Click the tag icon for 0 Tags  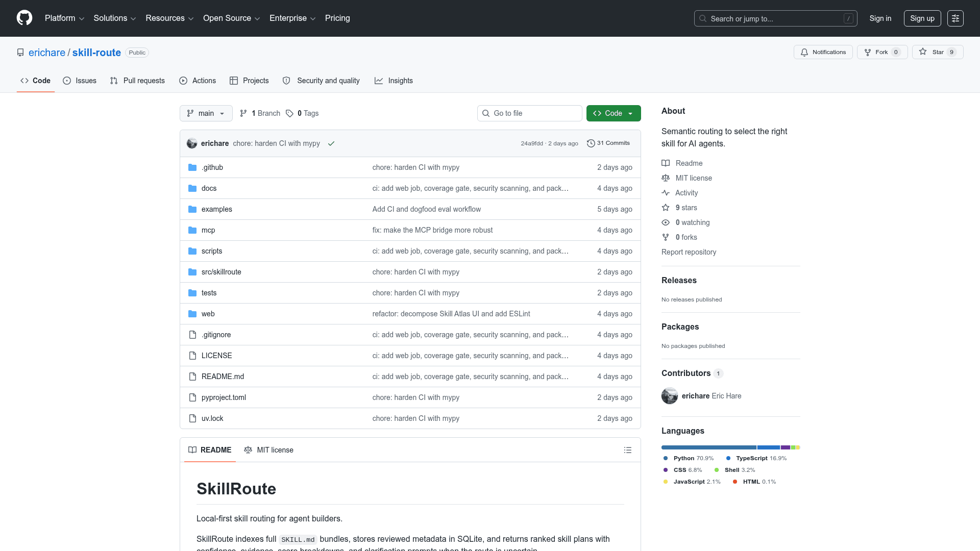tap(289, 113)
